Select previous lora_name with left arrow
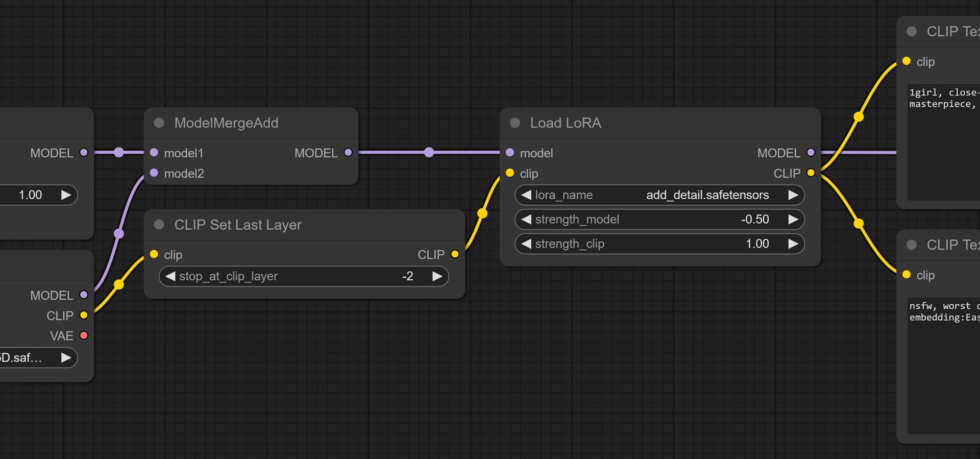Image resolution: width=980 pixels, height=459 pixels. pos(526,195)
